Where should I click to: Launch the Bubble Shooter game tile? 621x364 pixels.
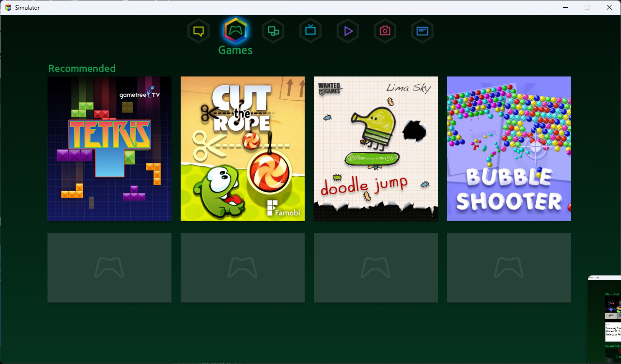509,149
